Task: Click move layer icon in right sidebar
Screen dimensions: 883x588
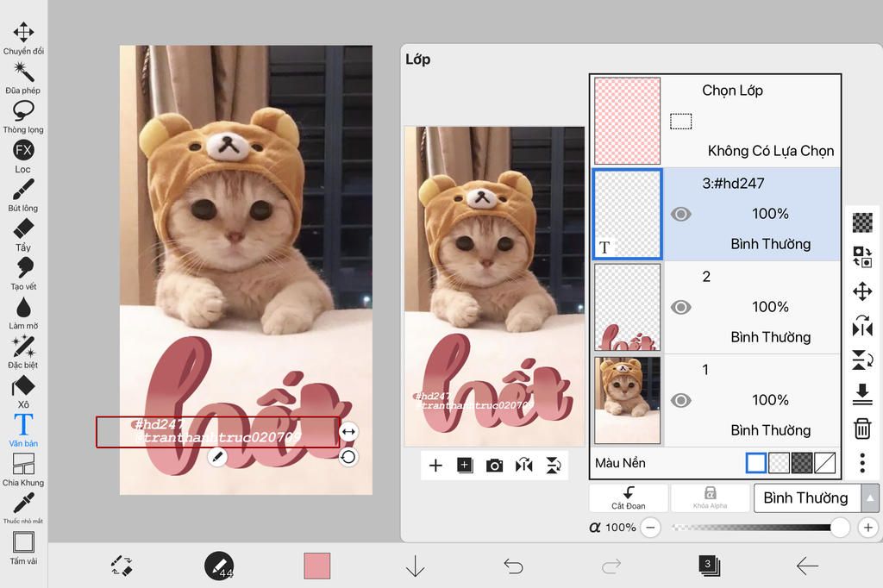Action: 862,291
